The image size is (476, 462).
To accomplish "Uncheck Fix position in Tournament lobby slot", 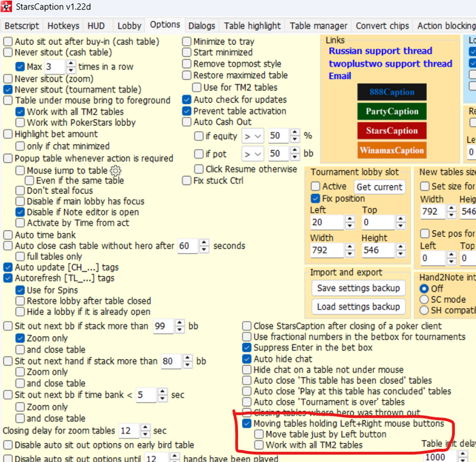I will [x=316, y=199].
